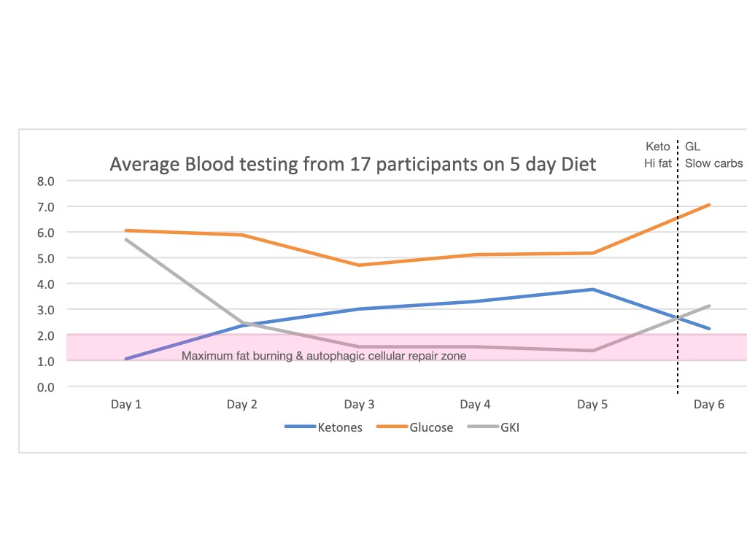
Task: Select the Day 5 x-axis label
Action: tap(592, 405)
